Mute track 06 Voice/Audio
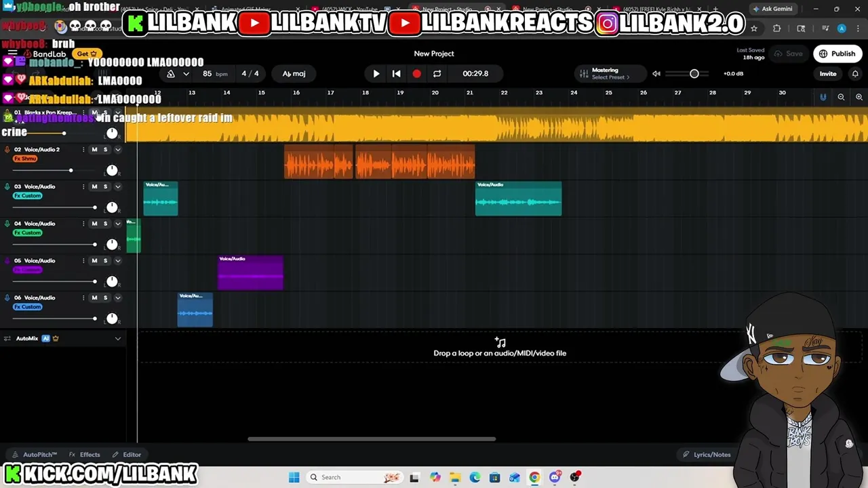Viewport: 868px width, 488px height. pos(94,298)
